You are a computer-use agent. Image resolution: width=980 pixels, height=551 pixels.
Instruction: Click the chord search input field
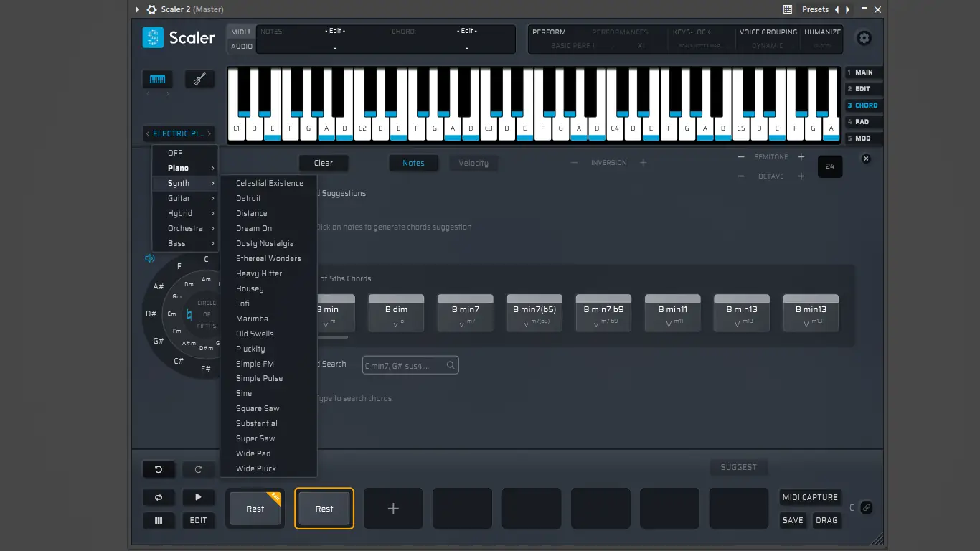click(410, 365)
